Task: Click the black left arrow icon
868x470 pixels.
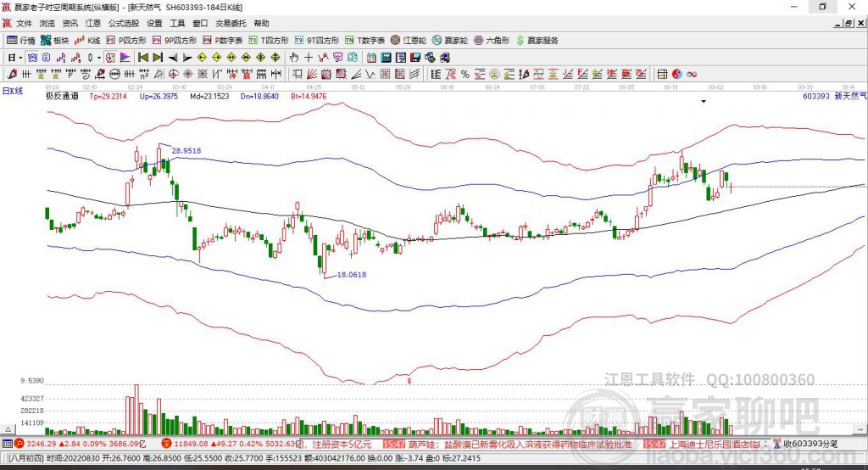Action: [x=173, y=58]
